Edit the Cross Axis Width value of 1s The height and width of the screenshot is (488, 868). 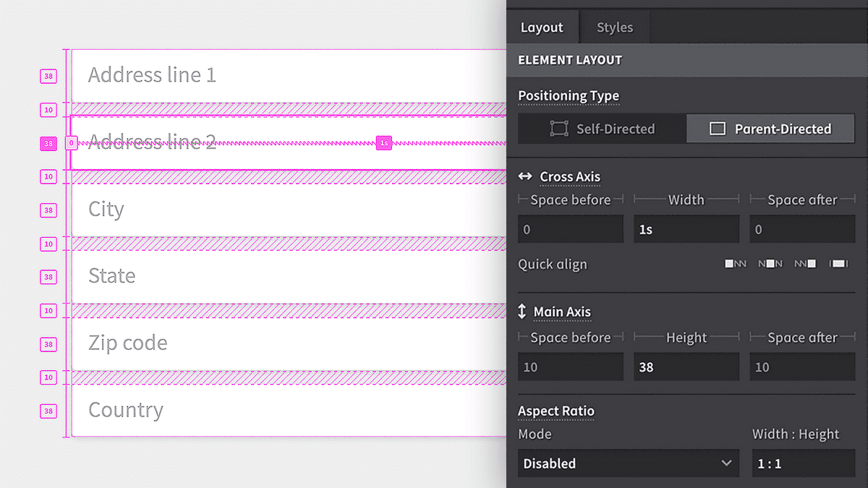tap(686, 229)
